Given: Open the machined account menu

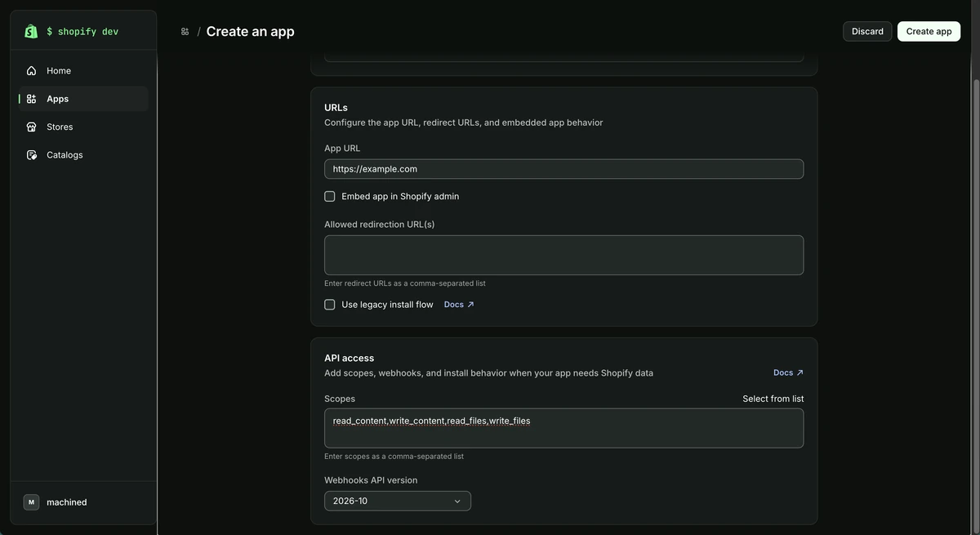Looking at the screenshot, I should (x=83, y=502).
